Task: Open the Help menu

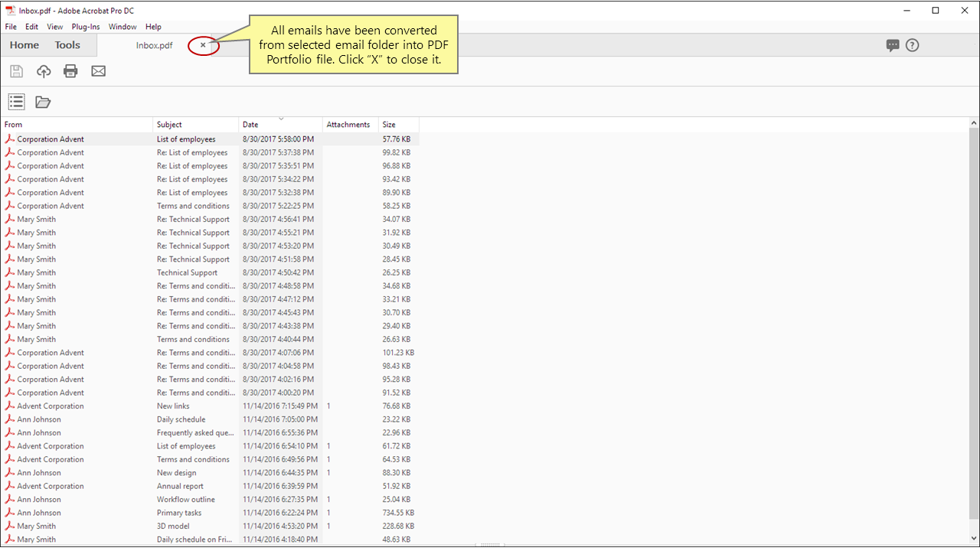Action: click(153, 27)
